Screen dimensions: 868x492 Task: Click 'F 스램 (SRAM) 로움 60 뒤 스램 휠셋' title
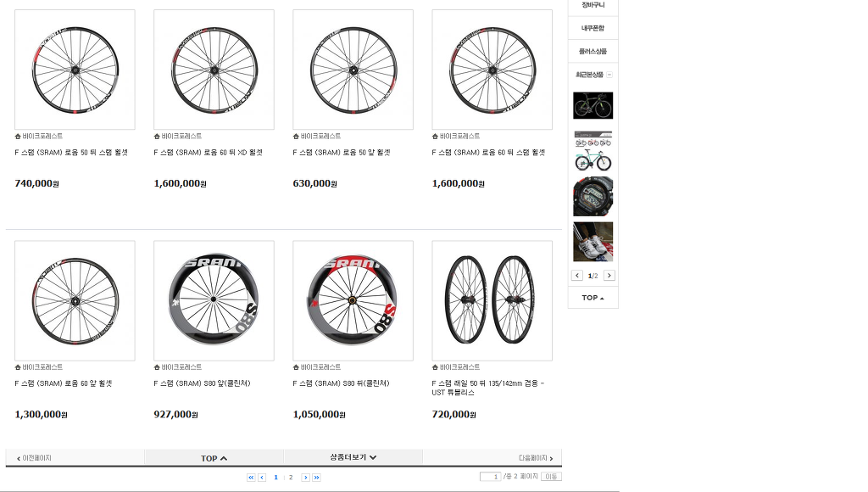click(489, 153)
